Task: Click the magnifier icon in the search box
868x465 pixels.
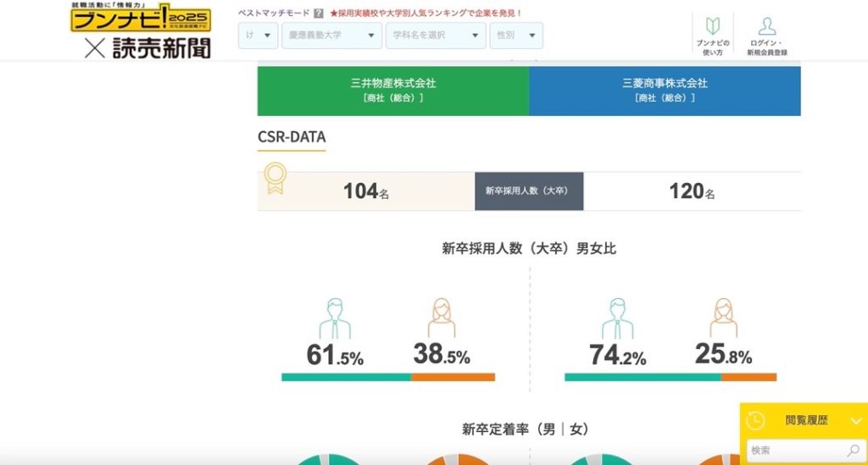Action: coord(853,451)
